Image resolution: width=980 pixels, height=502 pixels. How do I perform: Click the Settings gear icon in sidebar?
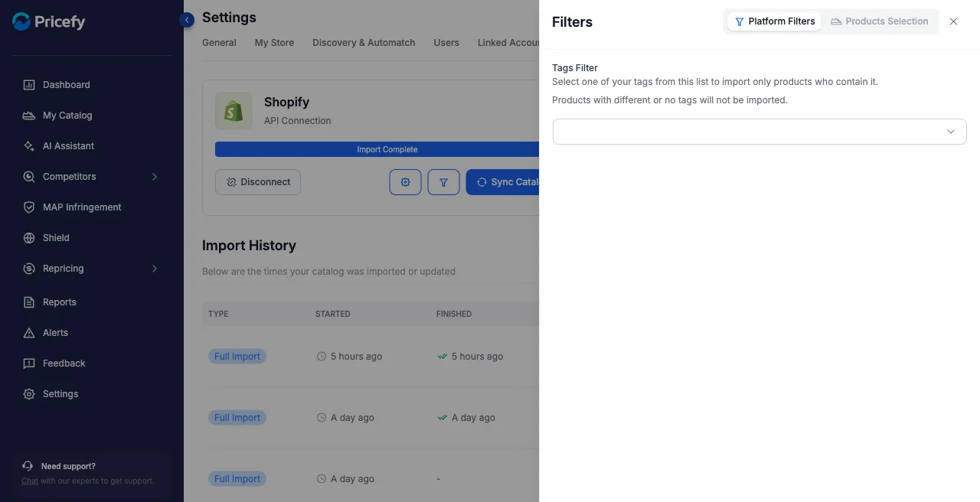(x=29, y=394)
